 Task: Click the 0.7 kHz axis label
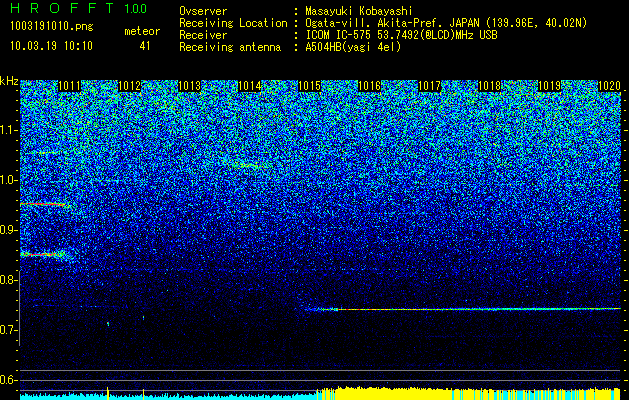[8, 330]
